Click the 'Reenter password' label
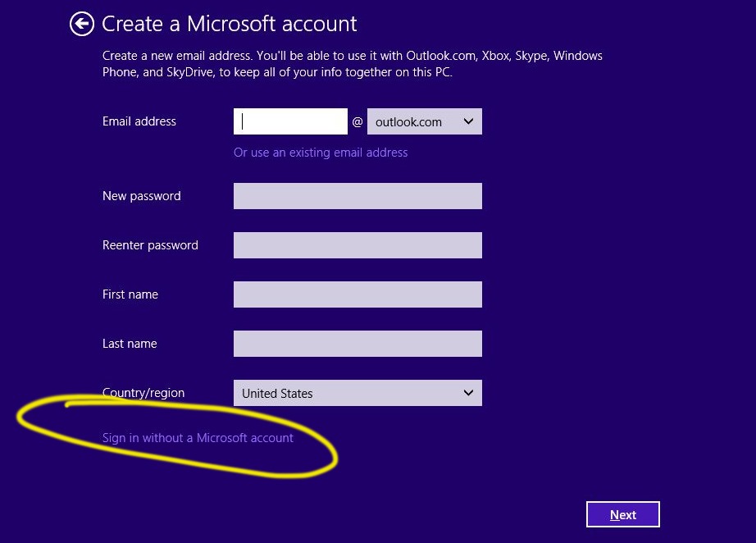 pyautogui.click(x=150, y=245)
